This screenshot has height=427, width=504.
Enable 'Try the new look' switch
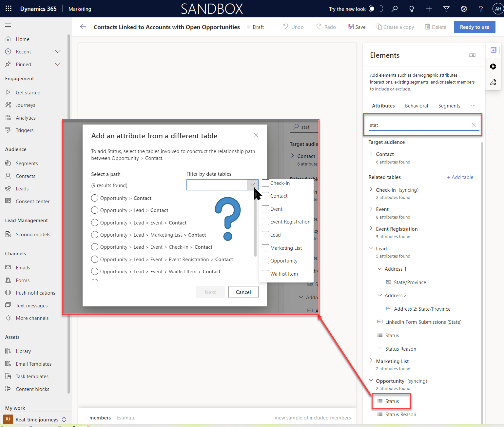pyautogui.click(x=376, y=9)
